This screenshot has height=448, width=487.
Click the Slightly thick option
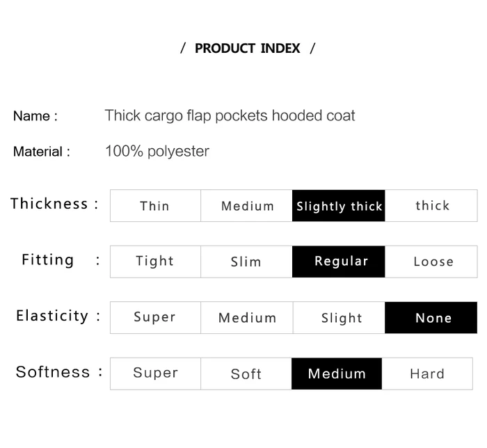[339, 205]
